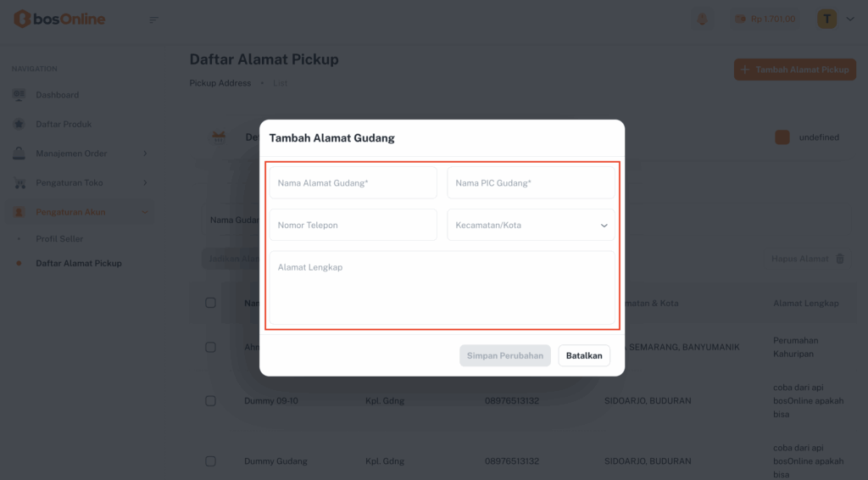Click the wallet balance Rp 1.701,00
Screen dimensions: 868x480
(x=765, y=19)
